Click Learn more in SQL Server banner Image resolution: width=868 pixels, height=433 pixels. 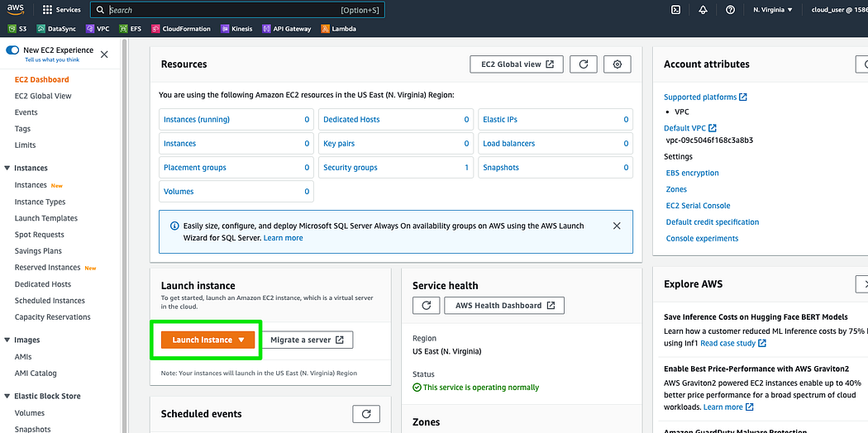[283, 238]
